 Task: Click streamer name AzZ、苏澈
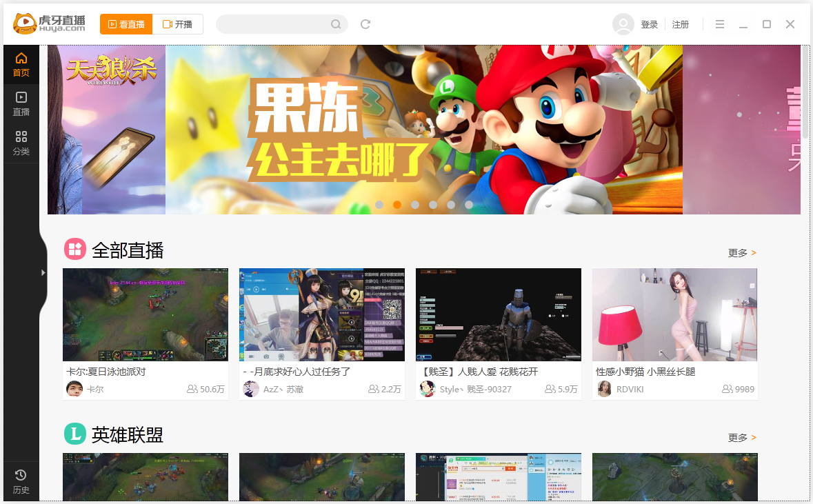[x=283, y=390]
